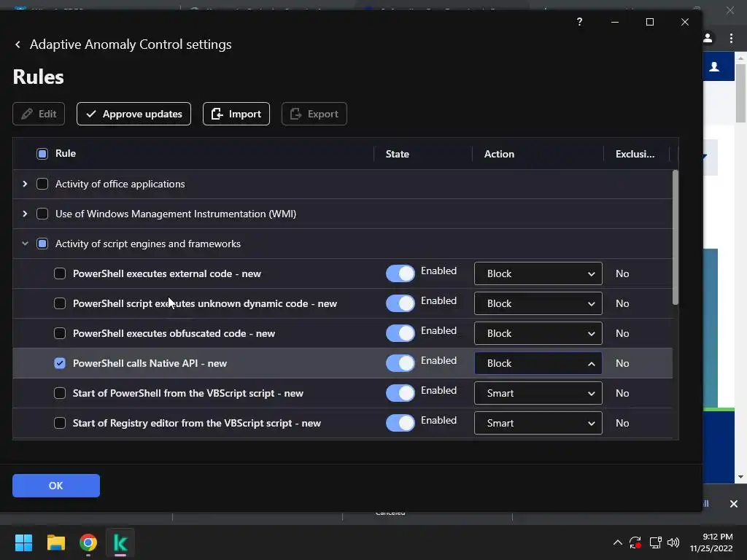Image resolution: width=747 pixels, height=560 pixels.
Task: Toggle the select-all Rule header checkbox
Action: (42, 154)
